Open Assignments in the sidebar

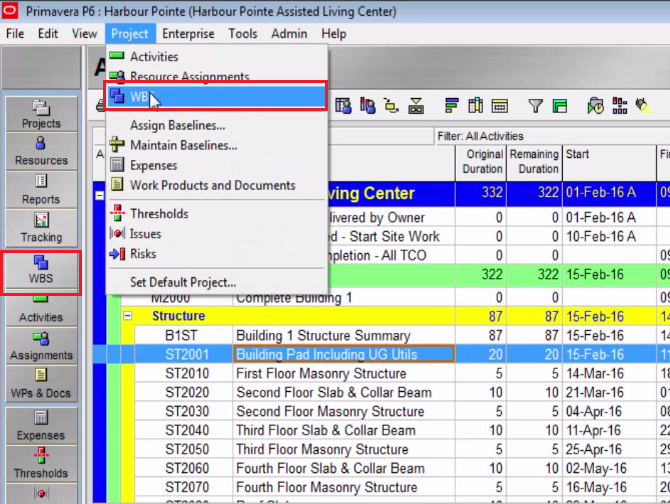pyautogui.click(x=41, y=346)
